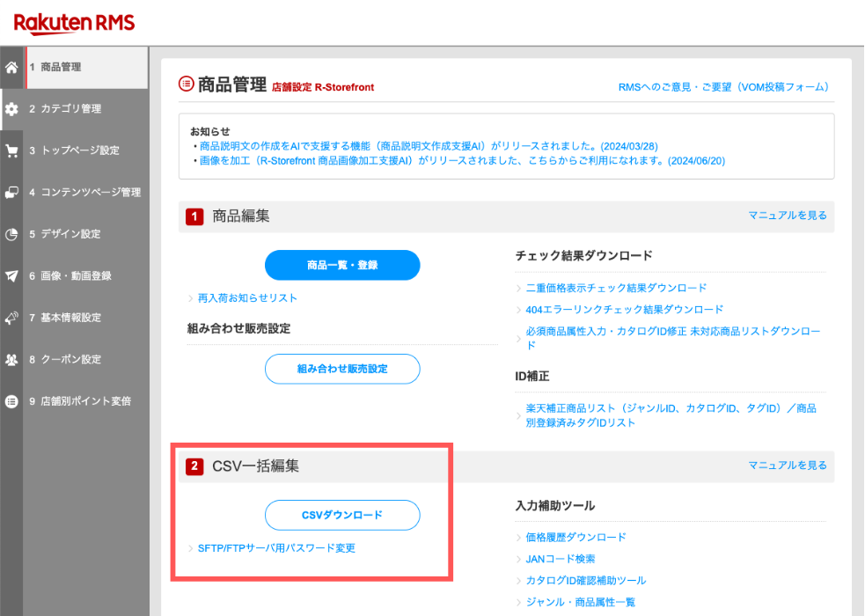Viewport: 865px width, 616px height.
Task: Open 2 カテゴリ管理 menu item
Action: tap(86, 109)
